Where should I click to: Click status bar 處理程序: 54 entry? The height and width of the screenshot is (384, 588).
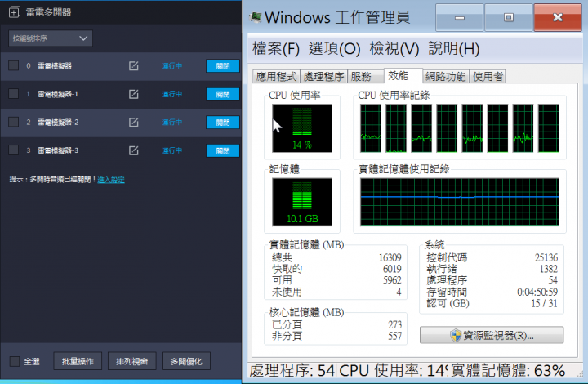pyautogui.click(x=292, y=370)
